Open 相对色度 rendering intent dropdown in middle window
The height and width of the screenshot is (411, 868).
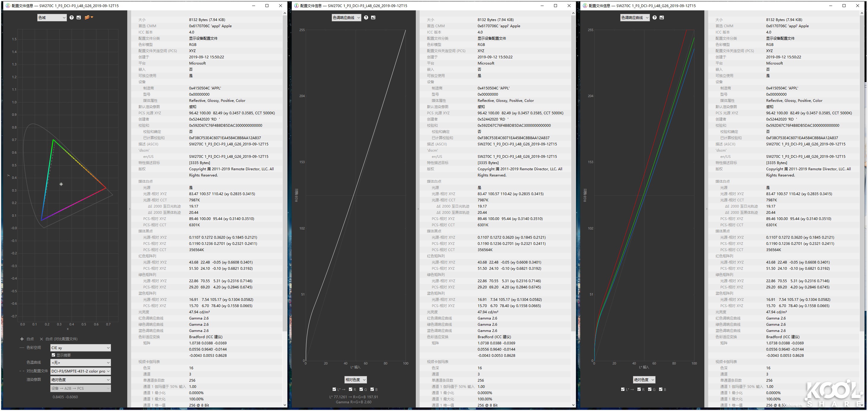(355, 380)
